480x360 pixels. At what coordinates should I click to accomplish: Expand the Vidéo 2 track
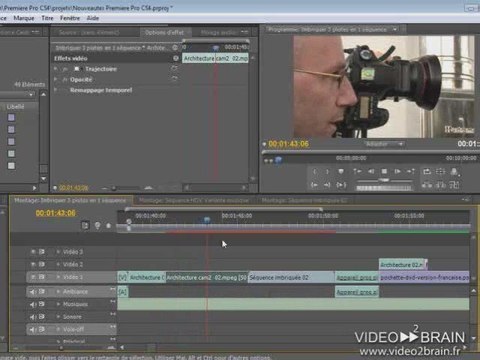point(58,264)
